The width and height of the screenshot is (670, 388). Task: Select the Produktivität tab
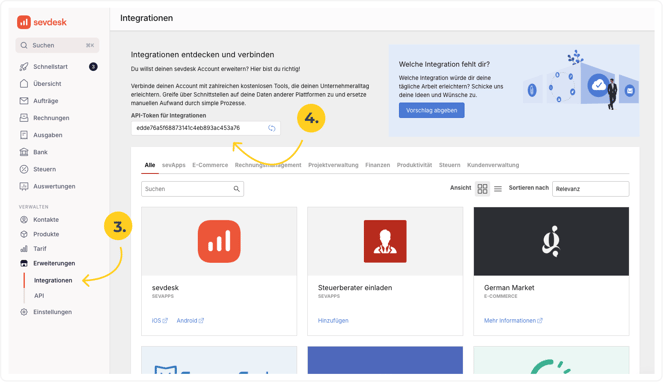coord(414,165)
